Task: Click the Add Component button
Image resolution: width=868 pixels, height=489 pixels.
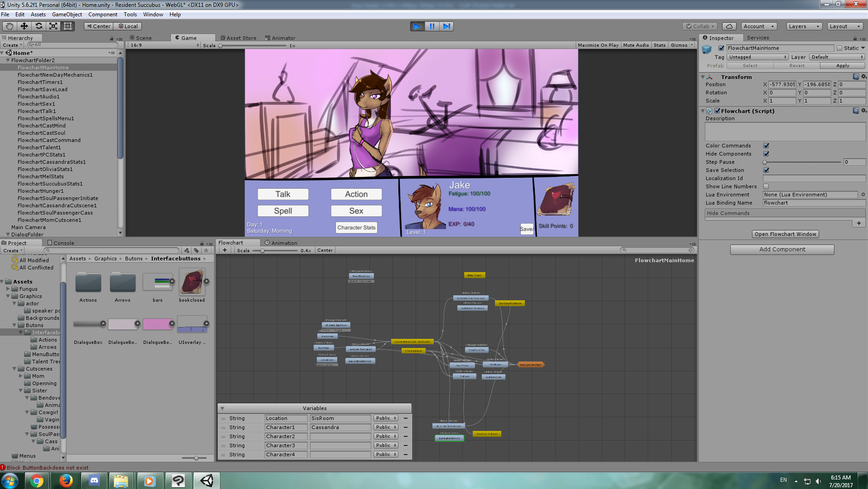Action: pos(782,249)
